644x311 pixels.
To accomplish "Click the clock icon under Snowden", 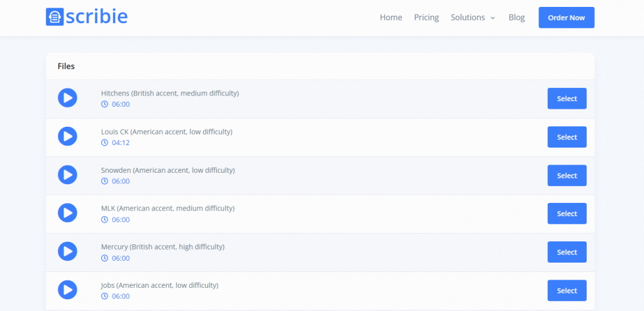I will tap(105, 181).
